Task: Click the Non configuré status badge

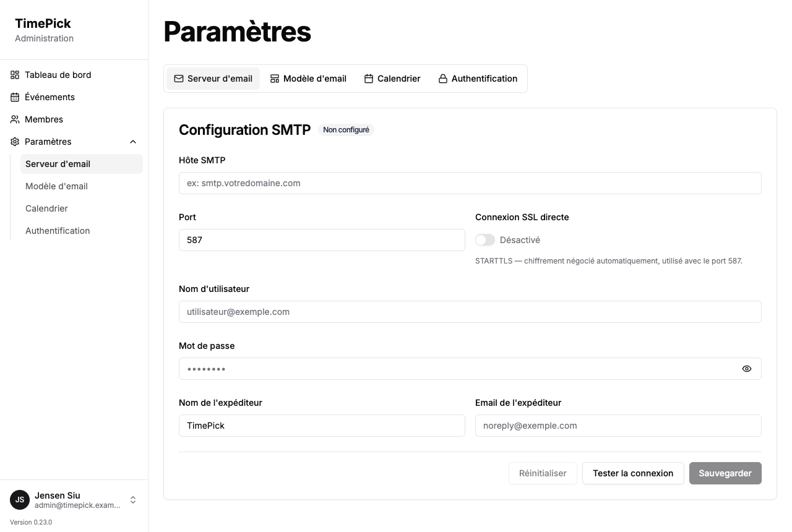Action: point(346,130)
